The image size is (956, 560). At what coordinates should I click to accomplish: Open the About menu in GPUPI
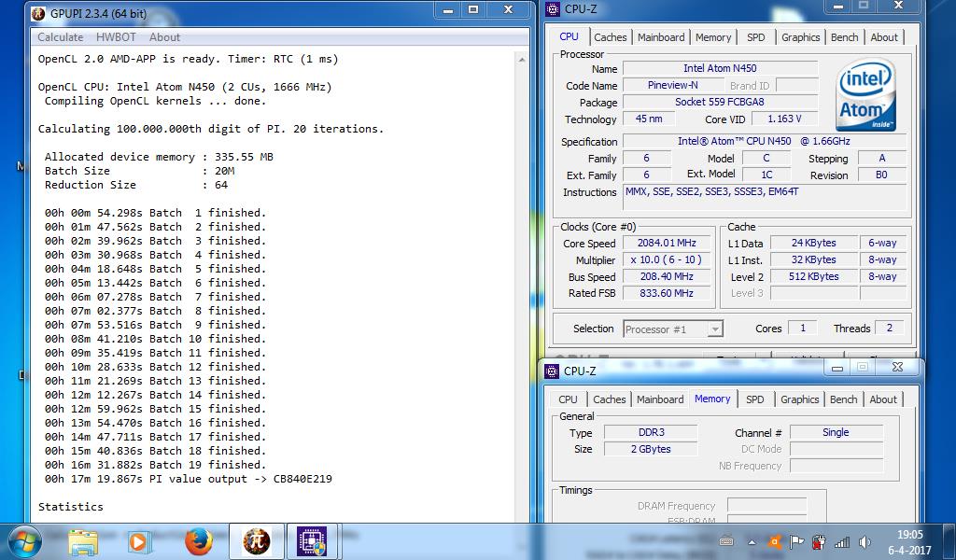164,37
